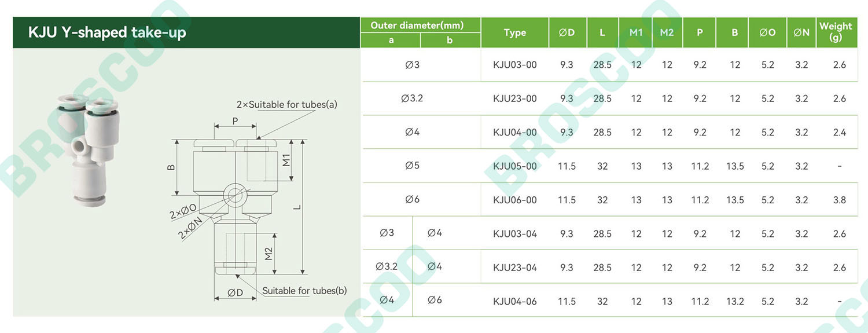
Task: Click the Type column header
Action: click(x=514, y=32)
